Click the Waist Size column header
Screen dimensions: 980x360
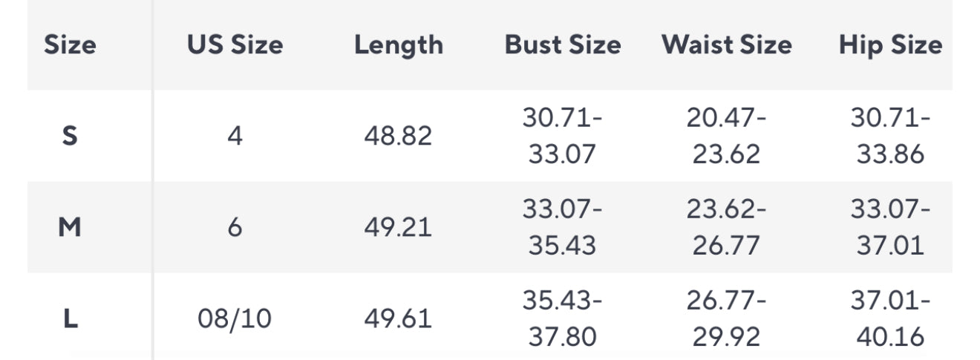pos(727,45)
